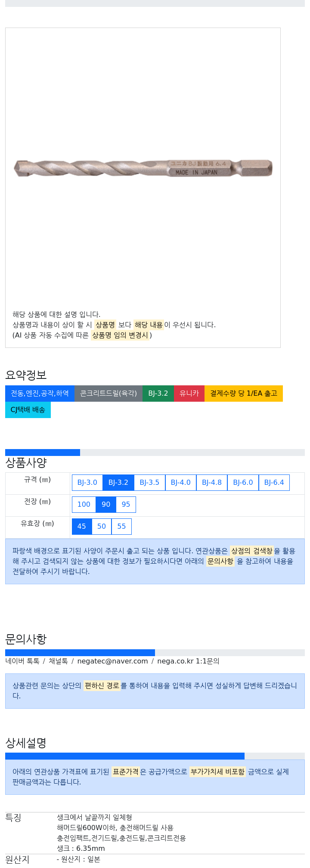The height and width of the screenshot is (868, 310).
Task: Select the BJ-3.0 size option
Action: coord(87,483)
